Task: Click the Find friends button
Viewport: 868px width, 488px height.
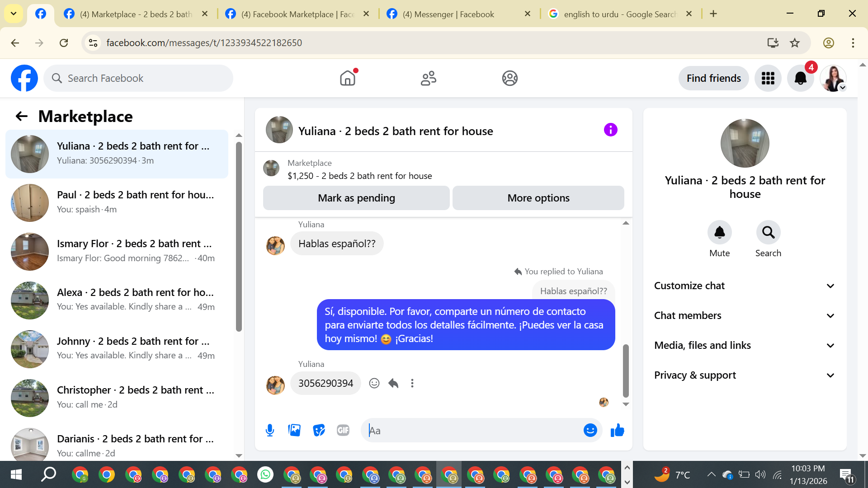Action: pos(713,78)
